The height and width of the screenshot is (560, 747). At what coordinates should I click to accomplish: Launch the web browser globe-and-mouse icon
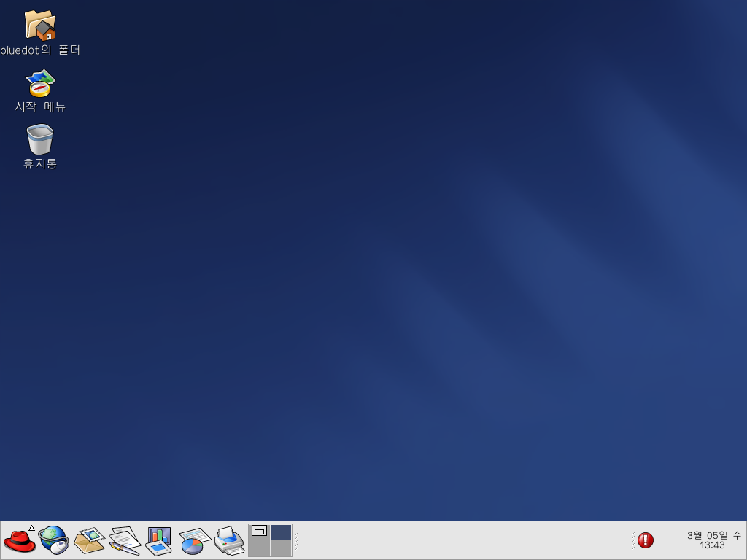click(x=53, y=540)
